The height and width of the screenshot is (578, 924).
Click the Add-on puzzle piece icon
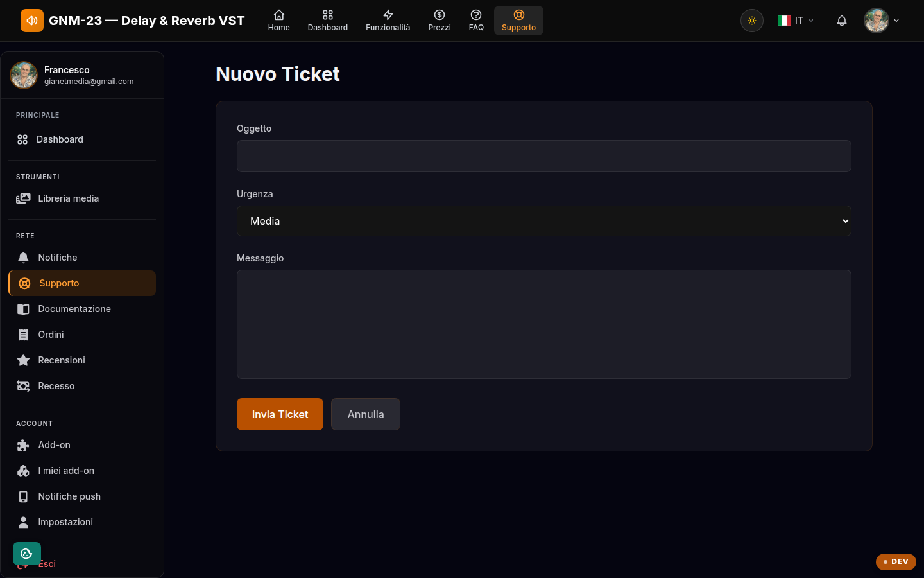23,445
